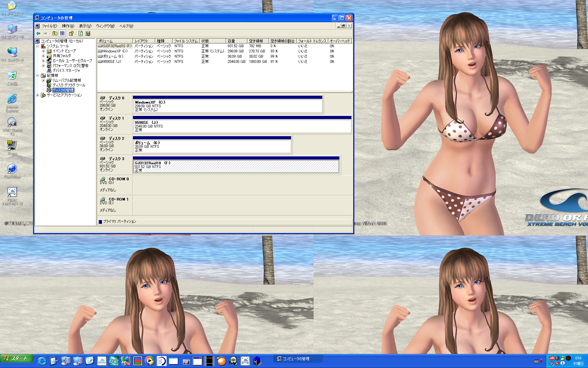588x368 pixels.
Task: Click the Help question-mark toolbar icon
Action: [x=71, y=33]
